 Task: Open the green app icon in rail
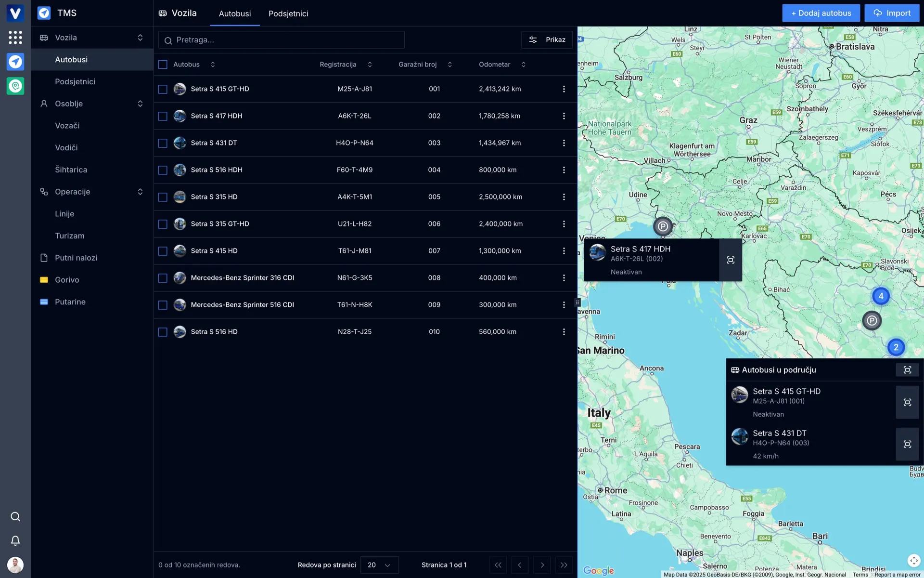(x=15, y=86)
